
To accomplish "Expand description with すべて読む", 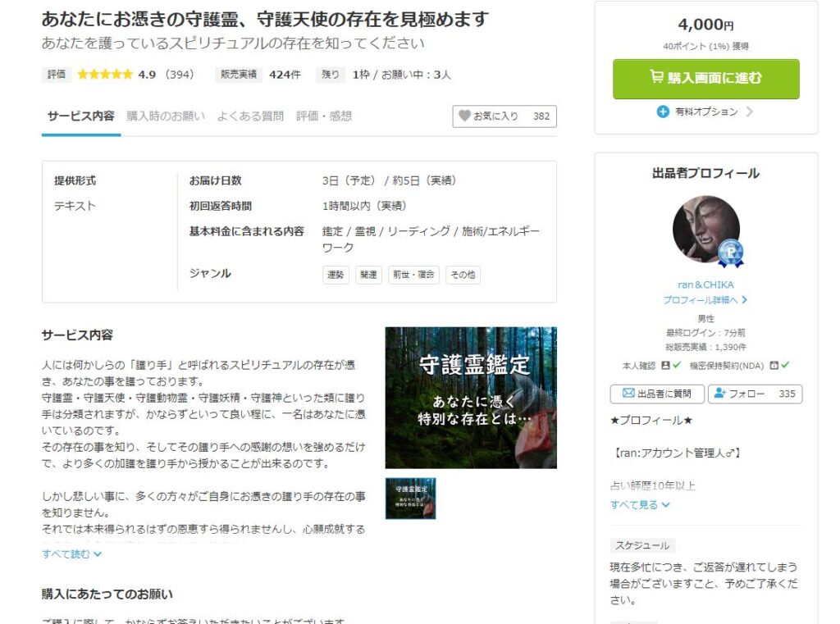I will tap(72, 554).
